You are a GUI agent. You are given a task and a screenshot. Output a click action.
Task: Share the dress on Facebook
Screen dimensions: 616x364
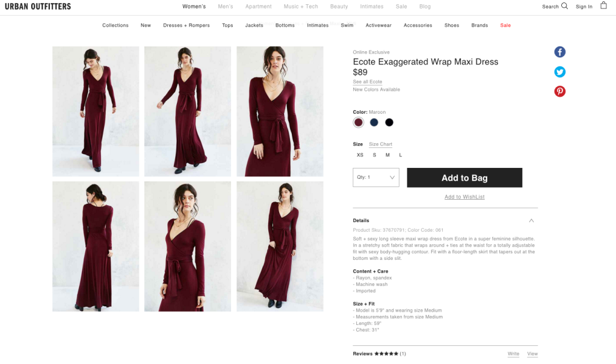point(559,52)
